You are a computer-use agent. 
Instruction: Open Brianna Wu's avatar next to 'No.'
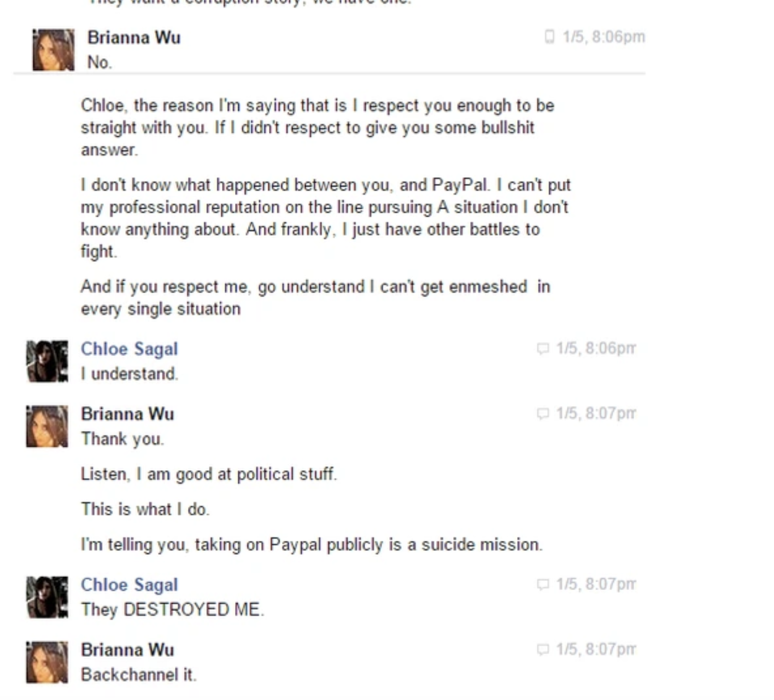click(53, 50)
